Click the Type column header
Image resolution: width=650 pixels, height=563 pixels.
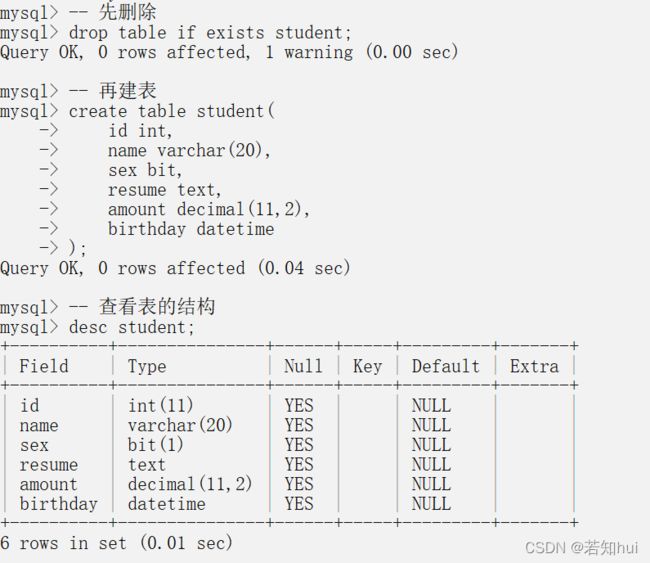(147, 366)
